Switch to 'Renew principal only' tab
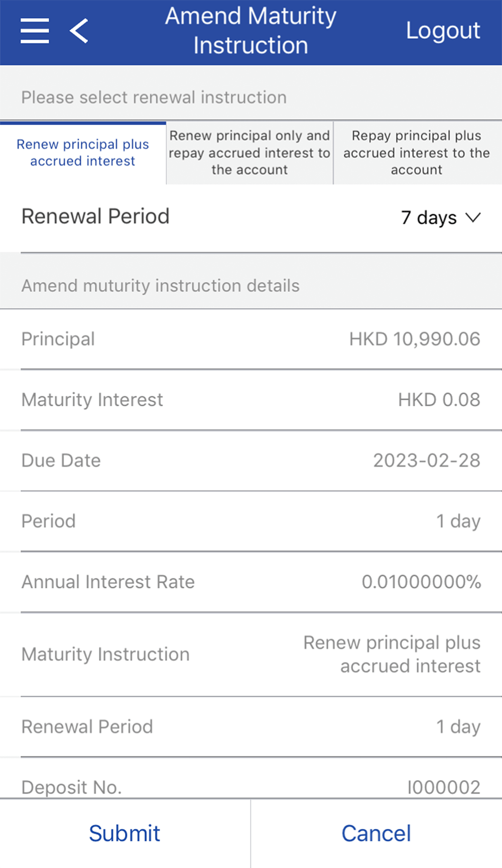This screenshot has height=868, width=502. click(x=249, y=153)
